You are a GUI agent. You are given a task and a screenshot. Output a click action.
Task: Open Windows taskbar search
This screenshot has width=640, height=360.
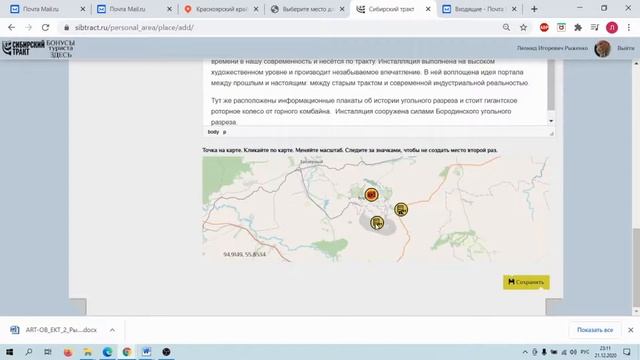pyautogui.click(x=29, y=352)
